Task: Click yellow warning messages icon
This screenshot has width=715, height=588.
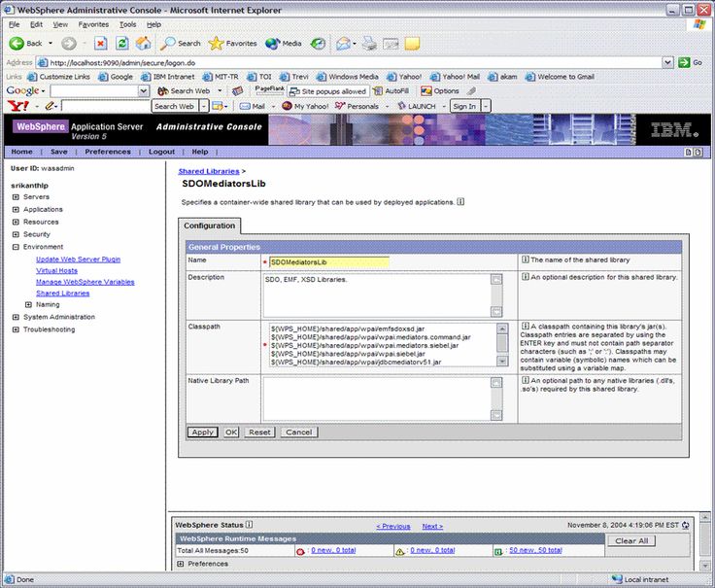Action: pos(400,551)
